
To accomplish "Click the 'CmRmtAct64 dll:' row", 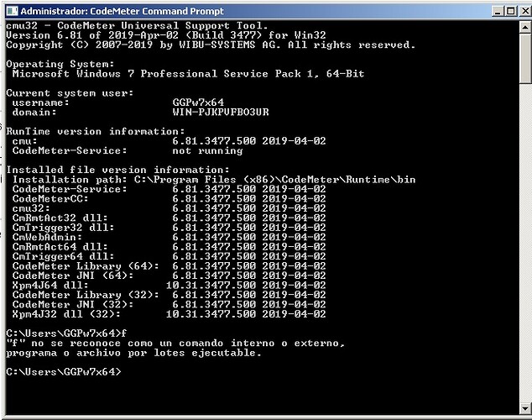I will (169, 246).
